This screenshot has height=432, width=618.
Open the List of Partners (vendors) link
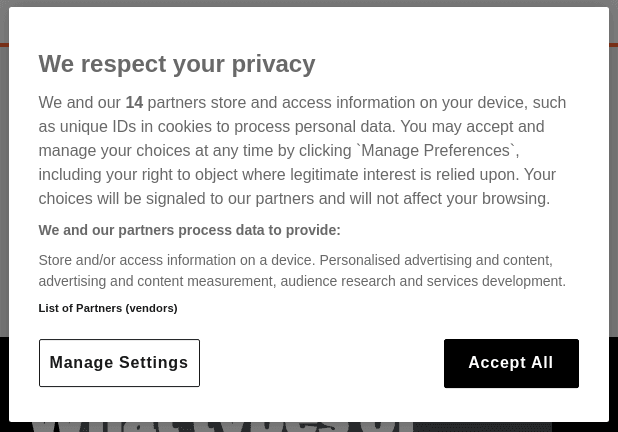(108, 308)
